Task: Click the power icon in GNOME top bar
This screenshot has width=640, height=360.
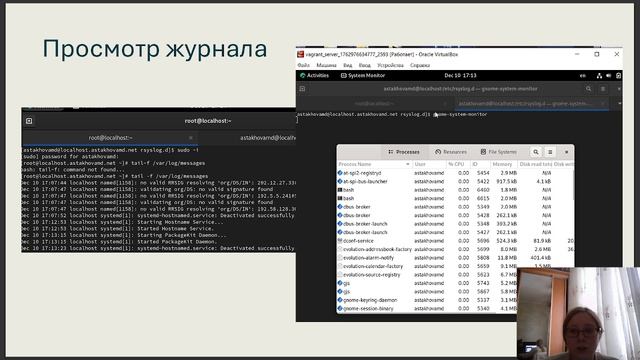Action: coord(618,76)
